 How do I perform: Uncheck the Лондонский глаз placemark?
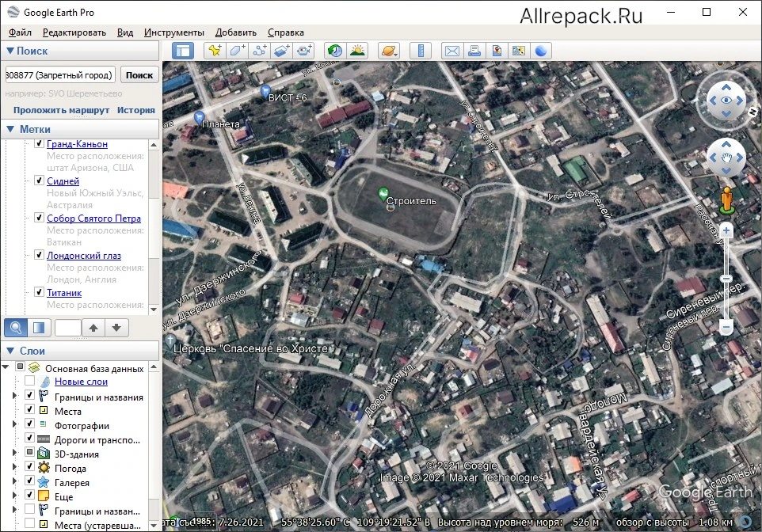point(40,255)
